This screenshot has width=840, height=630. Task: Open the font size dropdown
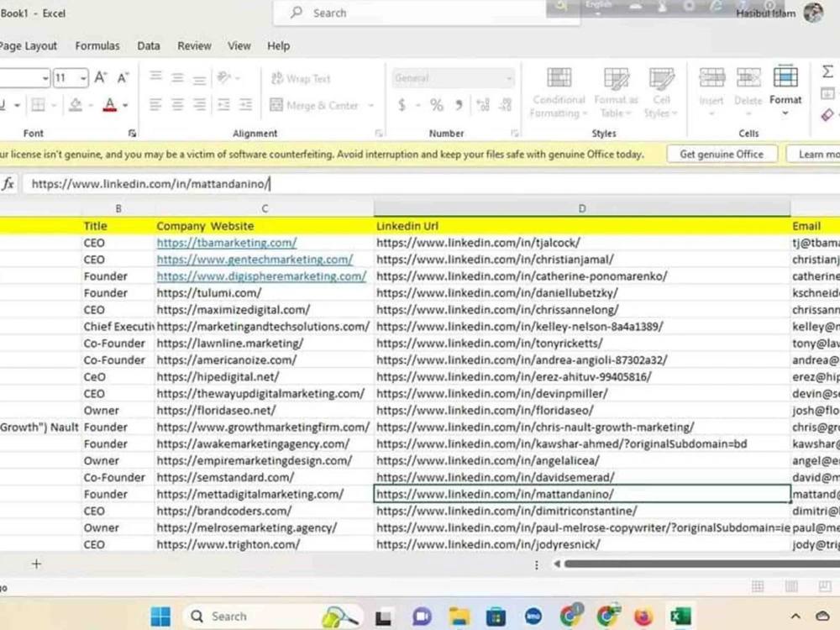coord(83,79)
